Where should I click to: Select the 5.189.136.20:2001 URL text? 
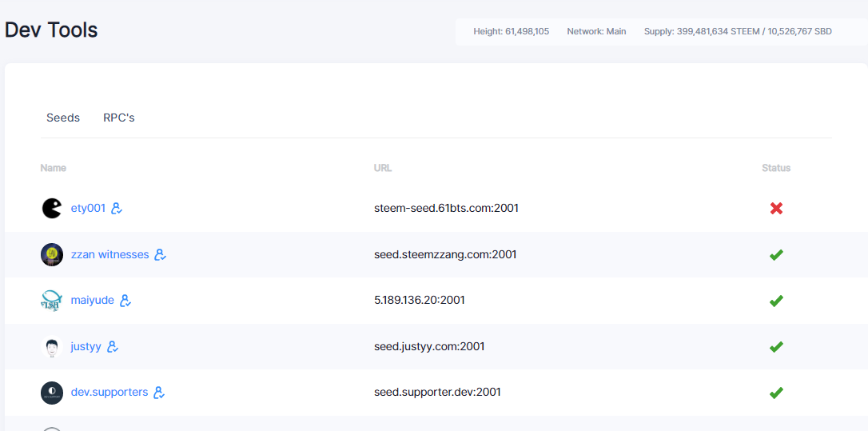point(420,300)
